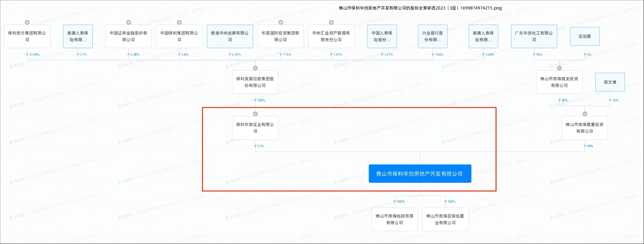This screenshot has width=644, height=244.
Task: Open the 广东华创化工有限公司 node
Action: click(534, 36)
